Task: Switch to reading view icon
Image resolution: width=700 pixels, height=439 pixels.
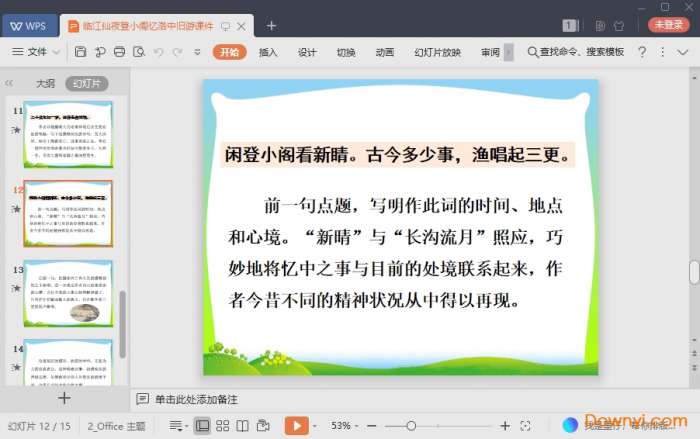Action: click(x=242, y=426)
